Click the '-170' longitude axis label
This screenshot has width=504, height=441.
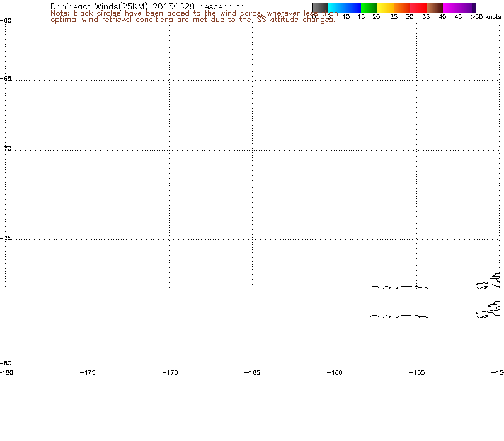click(x=170, y=373)
